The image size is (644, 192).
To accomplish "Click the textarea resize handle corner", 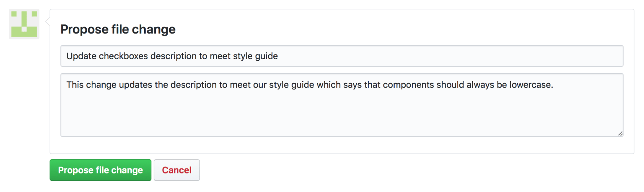I will click(620, 133).
